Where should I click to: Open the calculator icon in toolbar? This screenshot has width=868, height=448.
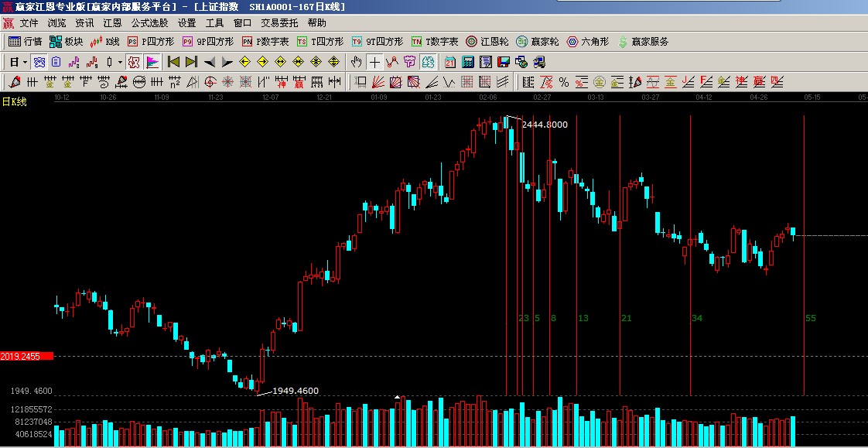click(x=468, y=62)
